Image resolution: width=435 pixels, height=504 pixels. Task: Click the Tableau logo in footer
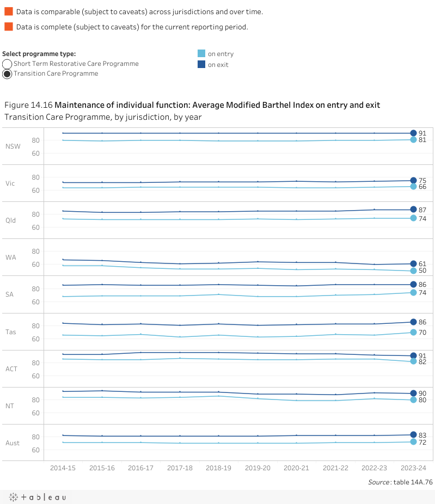click(38, 497)
